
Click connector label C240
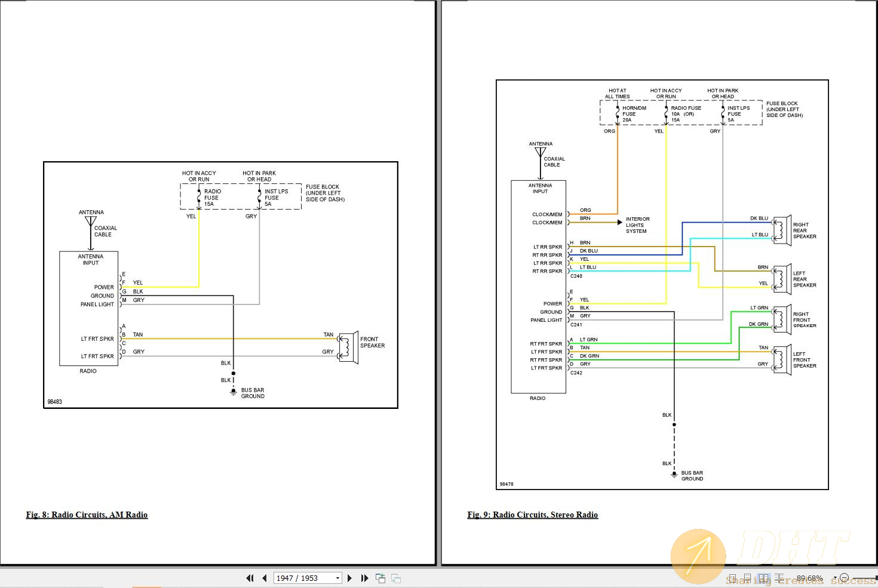pos(576,276)
